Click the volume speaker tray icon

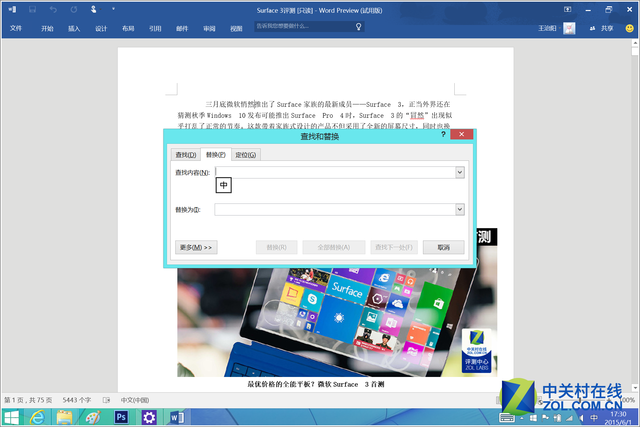click(581, 418)
